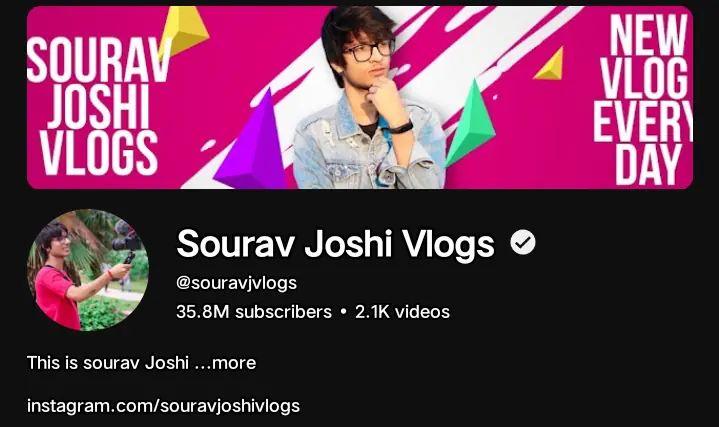Select the @souravjvlogs handle text
This screenshot has width=719, height=427.
(236, 283)
